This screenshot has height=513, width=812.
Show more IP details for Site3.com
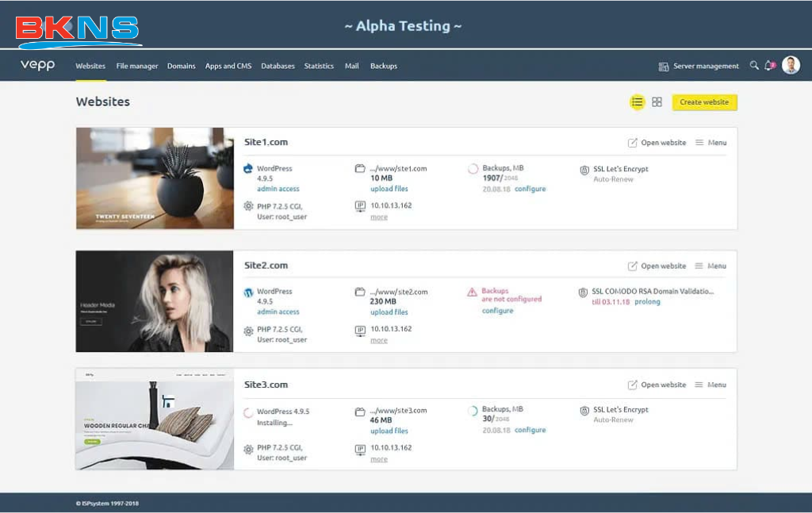379,459
